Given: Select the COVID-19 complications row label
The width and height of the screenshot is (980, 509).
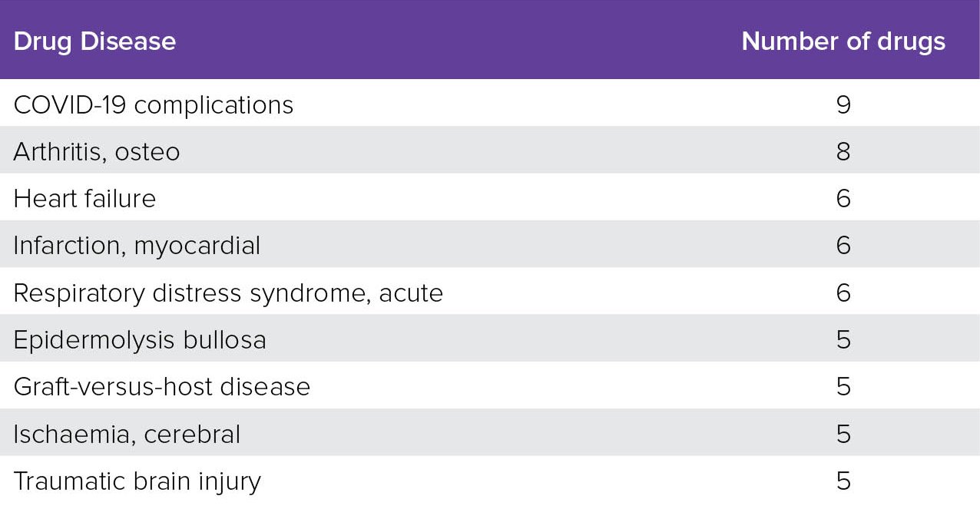Looking at the screenshot, I should tap(154, 104).
